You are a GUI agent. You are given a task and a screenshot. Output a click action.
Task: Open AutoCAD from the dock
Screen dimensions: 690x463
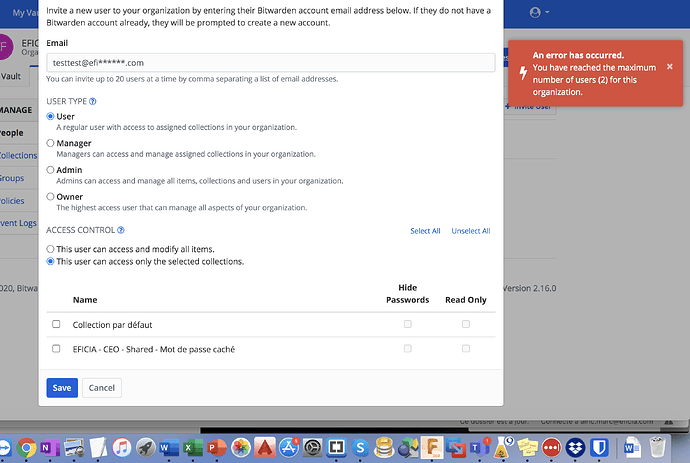click(x=264, y=448)
